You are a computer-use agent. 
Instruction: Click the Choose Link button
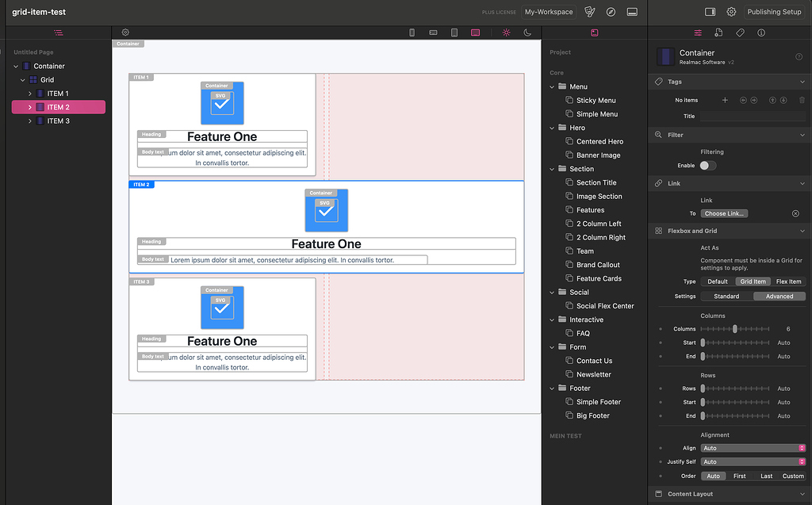pos(724,212)
